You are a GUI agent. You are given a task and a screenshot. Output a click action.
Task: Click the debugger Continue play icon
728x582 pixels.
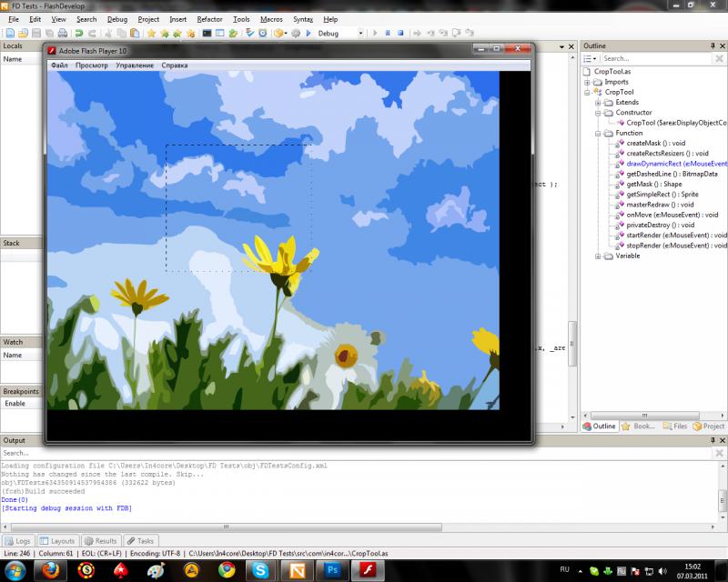click(x=375, y=33)
